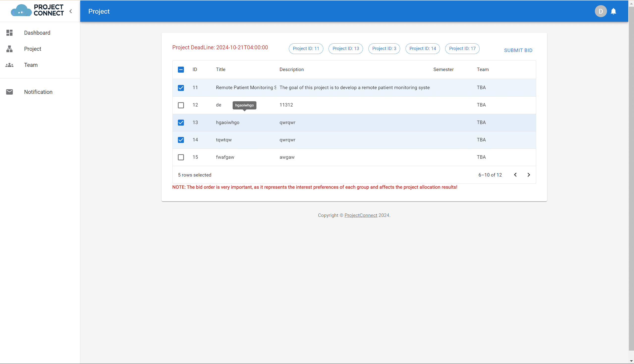Open the user avatar D menu
Viewport: 634px width, 364px height.
(x=601, y=11)
